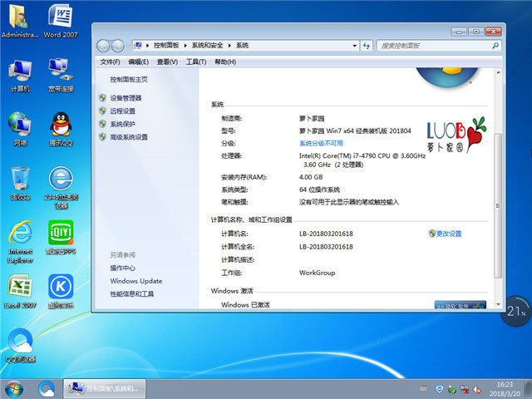Select the computer name LB-201803201618 value
This screenshot has width=532, height=399.
click(x=326, y=234)
